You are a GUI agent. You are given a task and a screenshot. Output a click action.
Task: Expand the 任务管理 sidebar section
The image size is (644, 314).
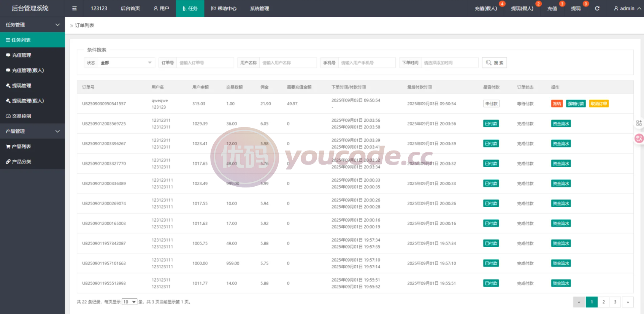pos(32,25)
